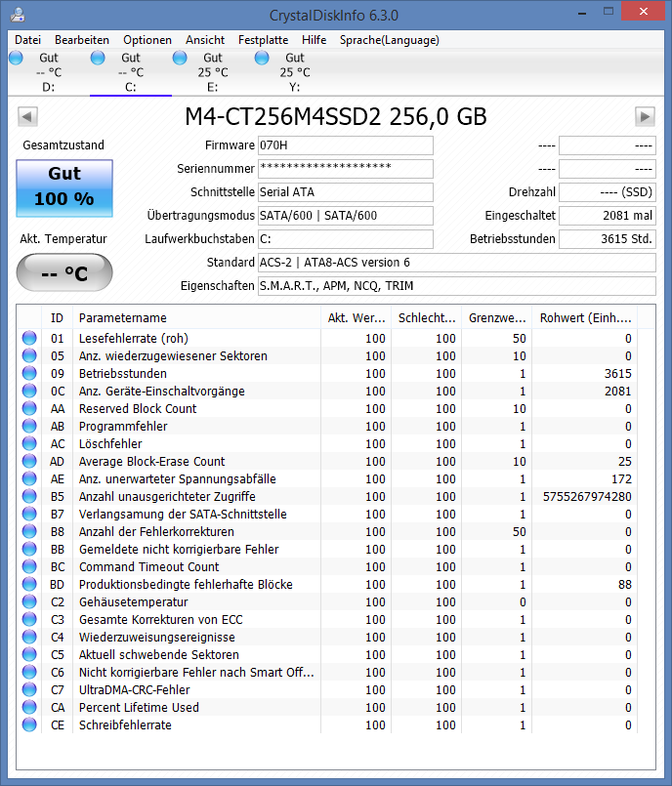Click the -- °C temperature button
The width and height of the screenshot is (672, 786).
[64, 272]
